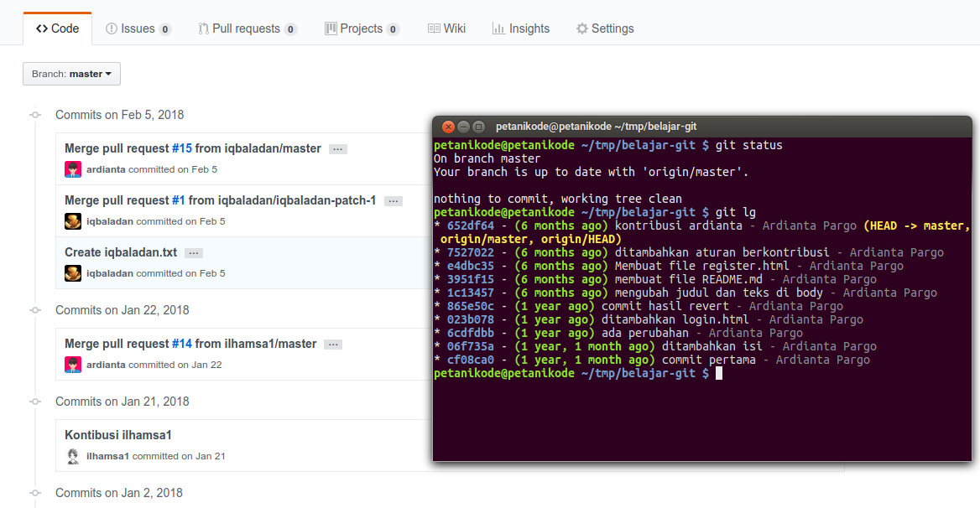Open the Wiki tab

pos(446,29)
